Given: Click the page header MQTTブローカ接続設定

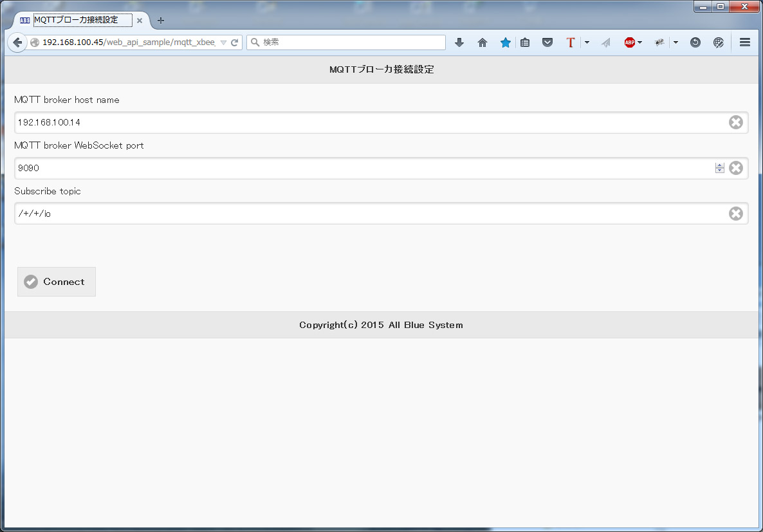Looking at the screenshot, I should 381,69.
